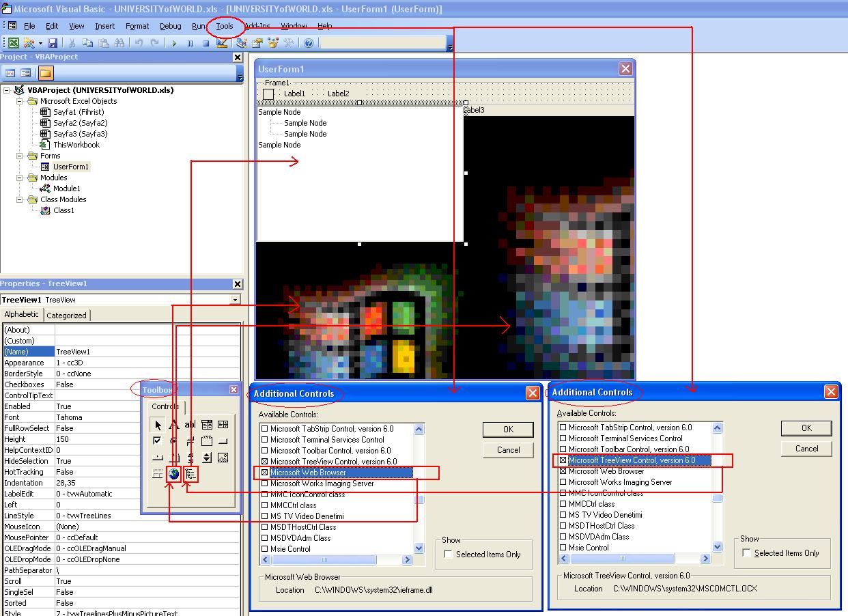This screenshot has height=616, width=848.
Task: Click the Find binoculars toolbar icon
Action: [x=119, y=43]
